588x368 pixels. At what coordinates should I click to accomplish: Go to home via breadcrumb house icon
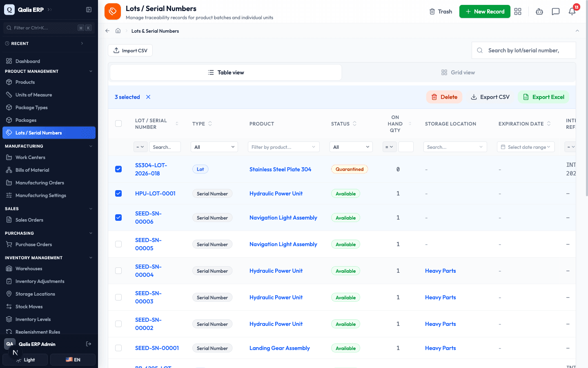[118, 31]
